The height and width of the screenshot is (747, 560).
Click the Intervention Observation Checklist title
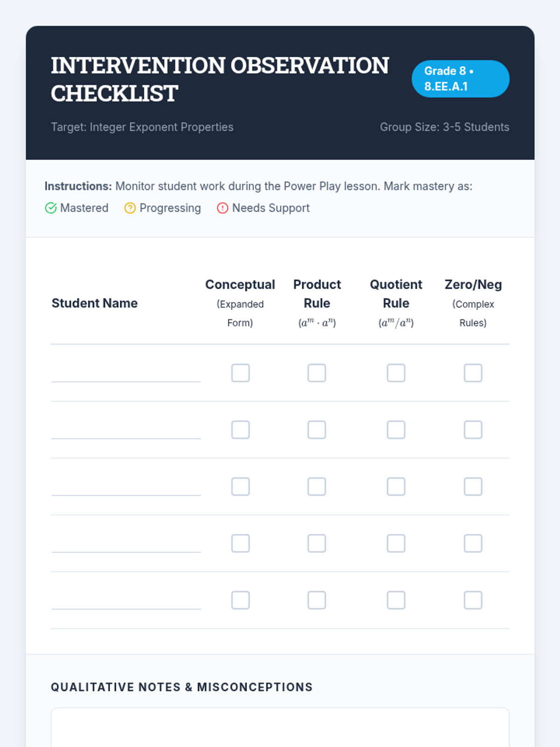coord(219,79)
